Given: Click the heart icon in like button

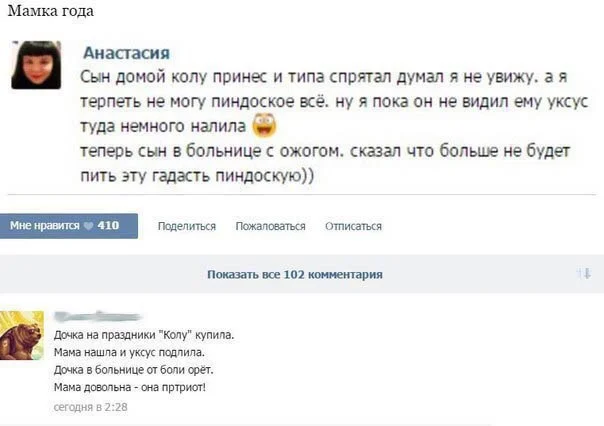Looking at the screenshot, I should pos(90,226).
